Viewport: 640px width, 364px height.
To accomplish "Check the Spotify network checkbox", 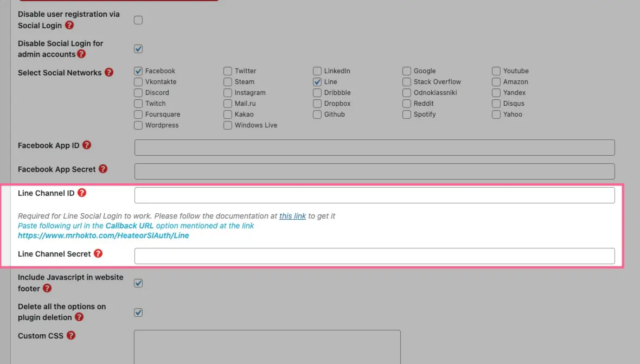I will (x=407, y=114).
